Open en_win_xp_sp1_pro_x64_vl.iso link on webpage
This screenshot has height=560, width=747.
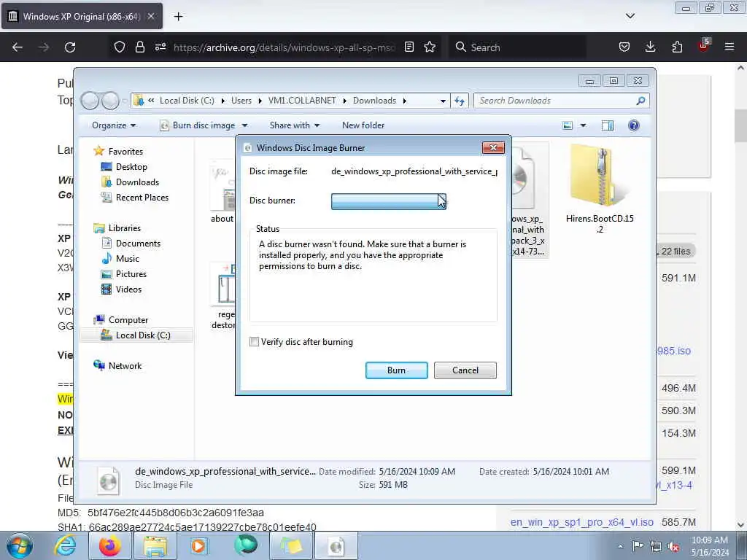coord(581,522)
